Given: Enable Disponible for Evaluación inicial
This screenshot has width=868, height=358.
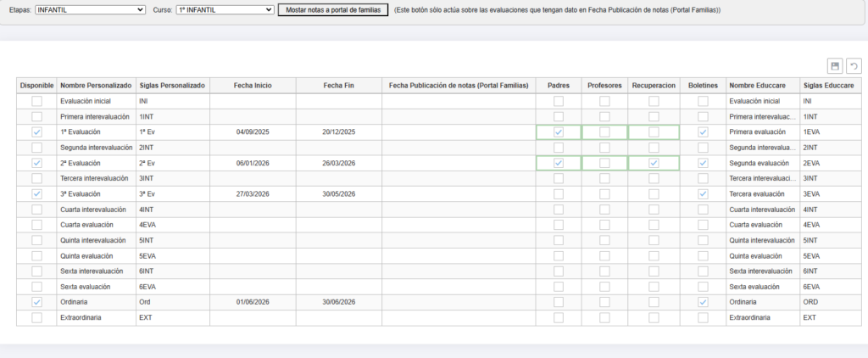Looking at the screenshot, I should pos(36,101).
